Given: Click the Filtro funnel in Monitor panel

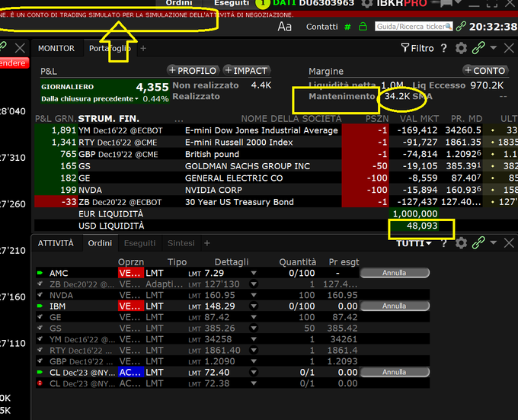Looking at the screenshot, I should [x=417, y=48].
